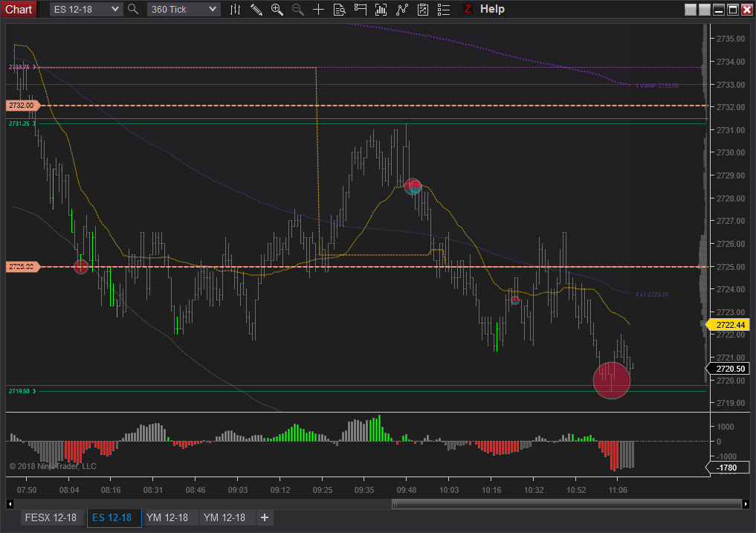This screenshot has height=533, width=756.
Task: Switch to the first YM 12-18 tab
Action: coord(167,517)
